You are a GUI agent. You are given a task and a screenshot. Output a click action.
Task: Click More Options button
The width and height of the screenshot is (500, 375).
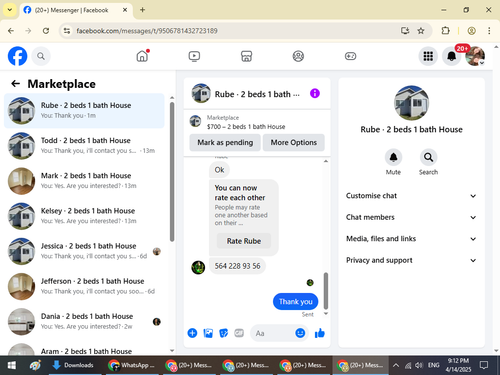pyautogui.click(x=294, y=142)
